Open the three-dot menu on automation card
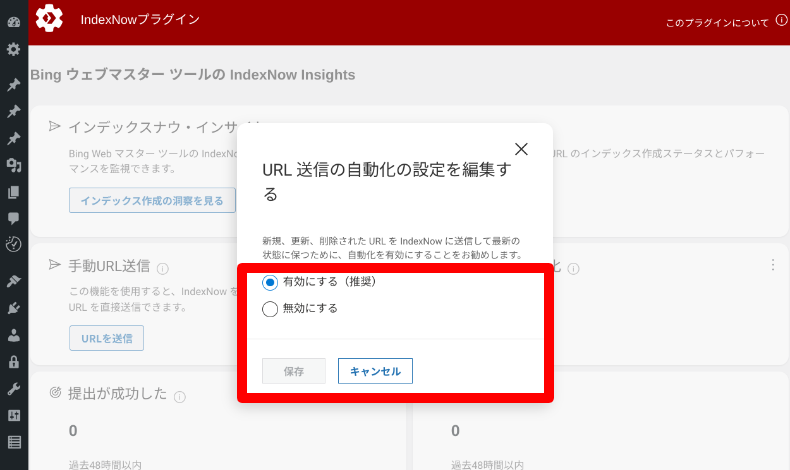The image size is (790, 470). click(773, 265)
